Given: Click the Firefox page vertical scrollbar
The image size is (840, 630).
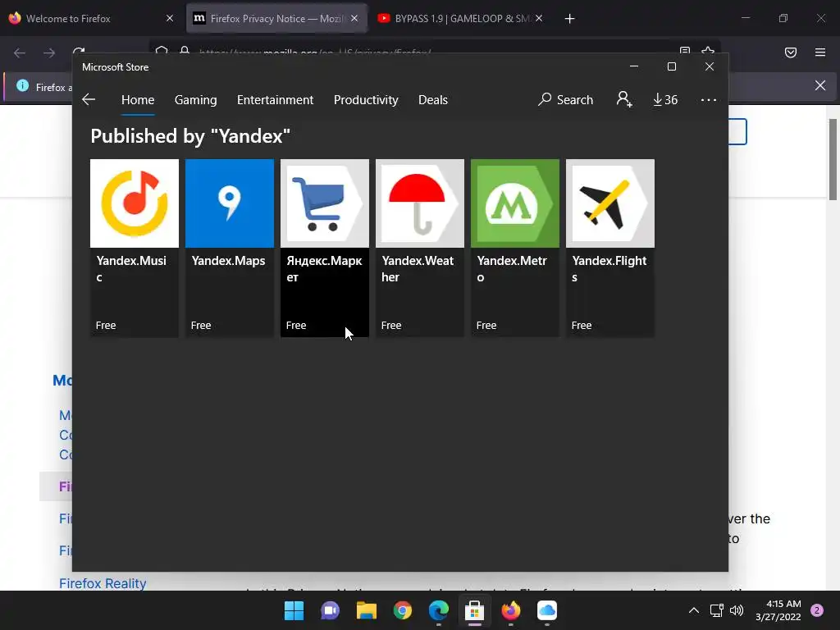Looking at the screenshot, I should tap(833, 160).
